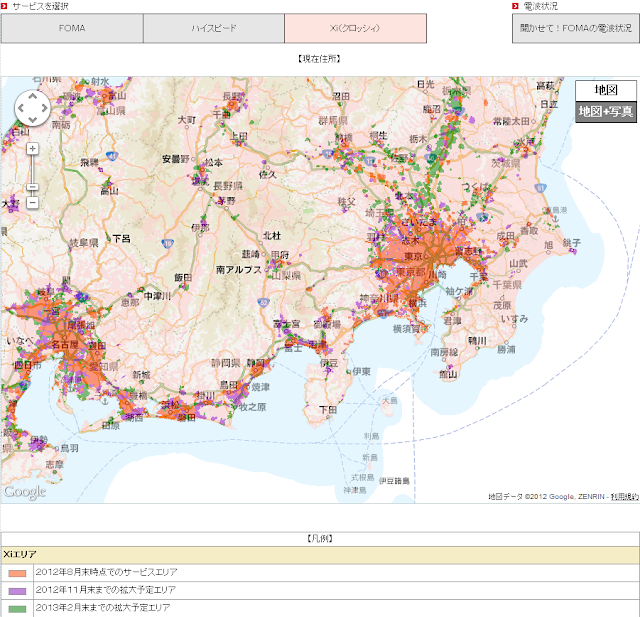Screen dimensions: 640x617
Task: Click the Xiエリア legend header
Action: point(320,555)
